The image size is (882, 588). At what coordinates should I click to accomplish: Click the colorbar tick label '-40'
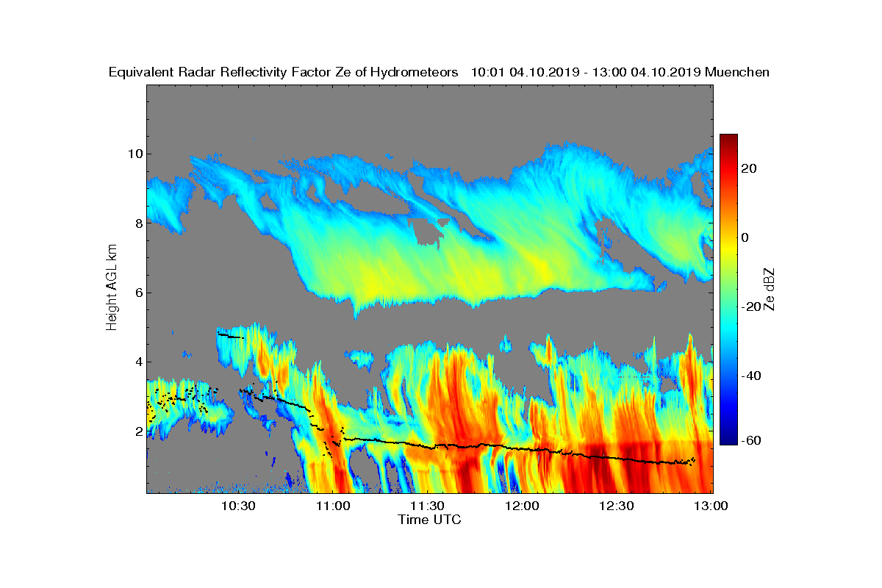point(751,376)
